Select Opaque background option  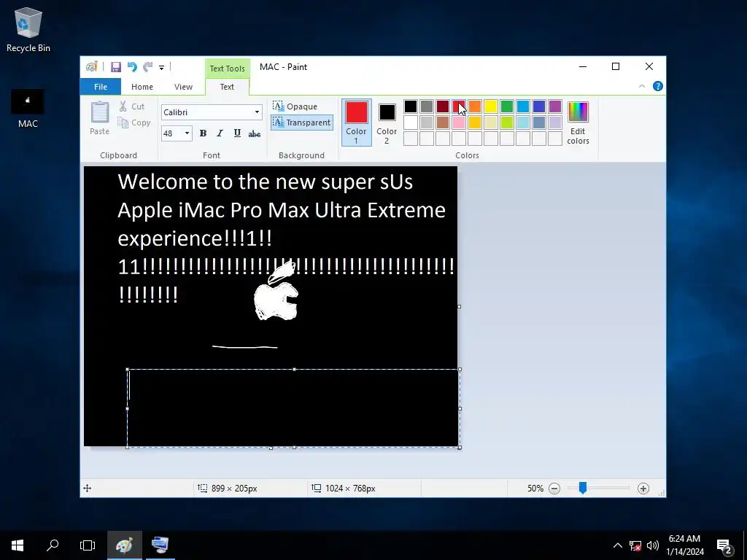295,106
